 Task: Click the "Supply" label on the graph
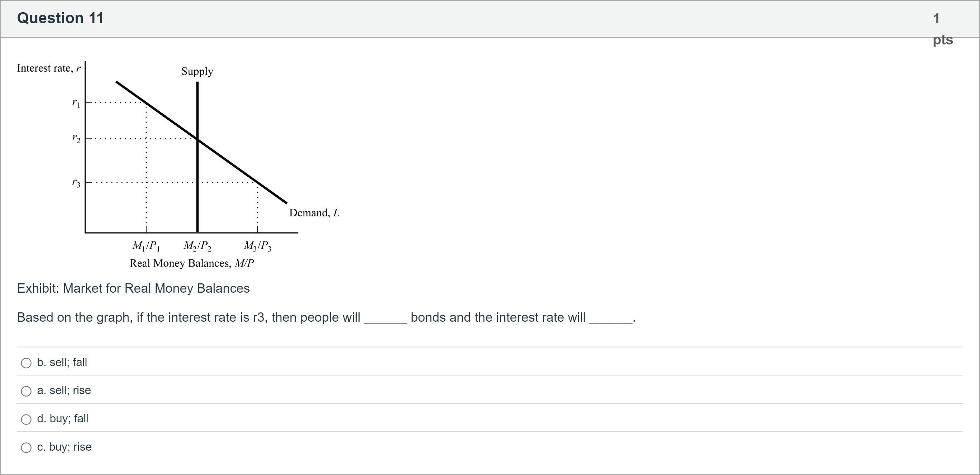[x=197, y=72]
